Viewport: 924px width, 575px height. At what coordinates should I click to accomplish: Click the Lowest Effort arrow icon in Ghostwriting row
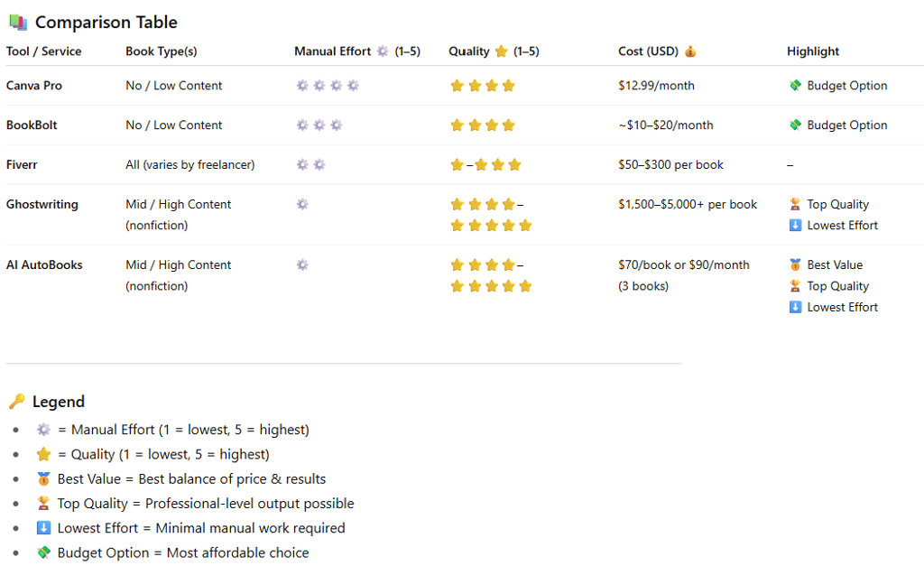coord(795,226)
